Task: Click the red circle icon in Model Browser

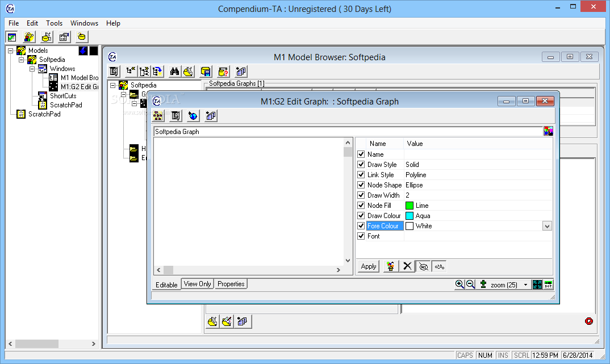Action: (589, 321)
